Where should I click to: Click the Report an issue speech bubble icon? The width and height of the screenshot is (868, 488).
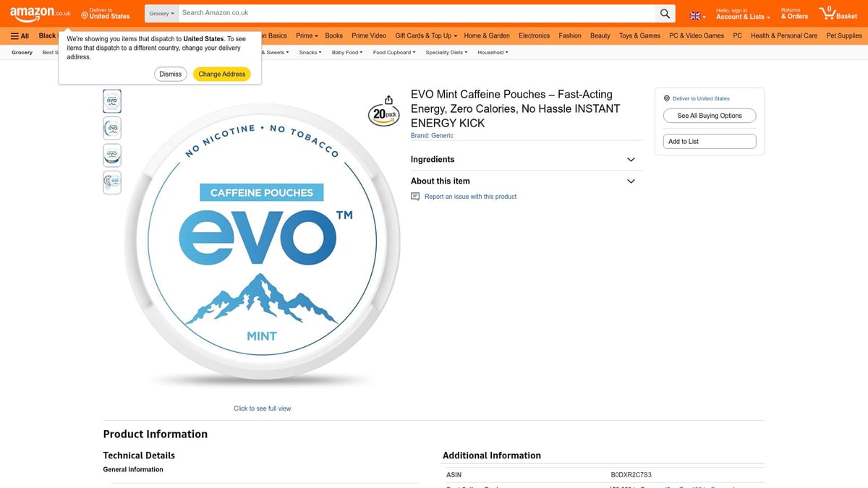[x=414, y=196]
